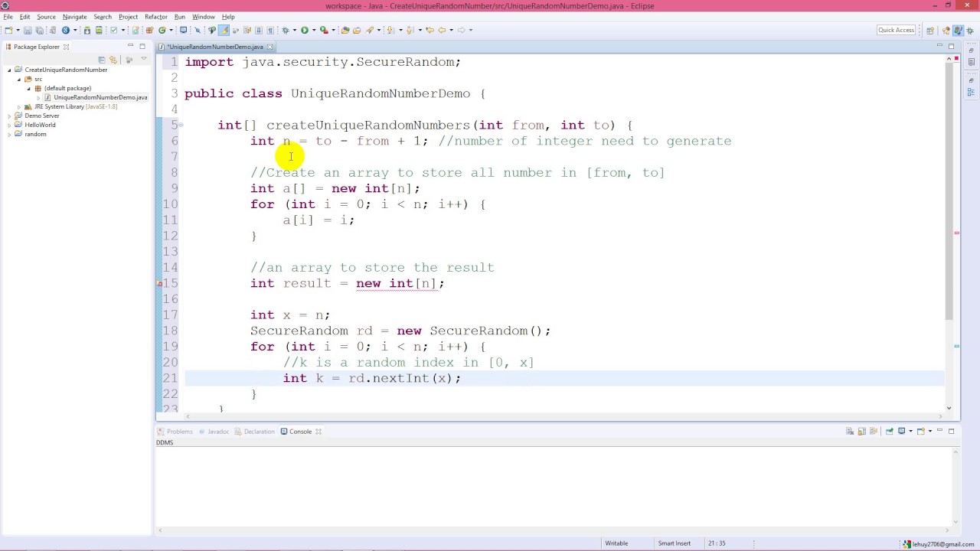Click the Debug bug icon in toolbar
980x551 pixels.
[286, 31]
